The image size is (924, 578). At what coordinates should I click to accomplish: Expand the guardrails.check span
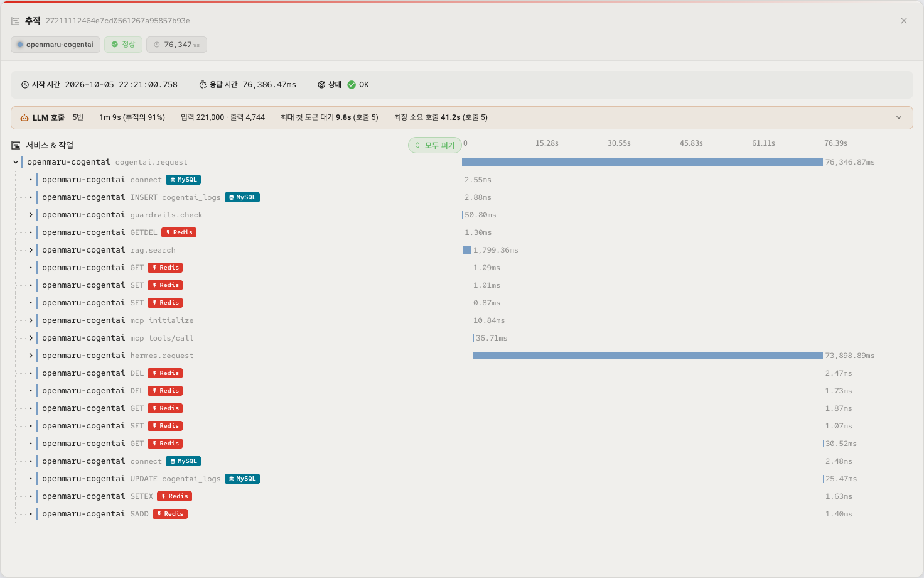click(x=31, y=215)
